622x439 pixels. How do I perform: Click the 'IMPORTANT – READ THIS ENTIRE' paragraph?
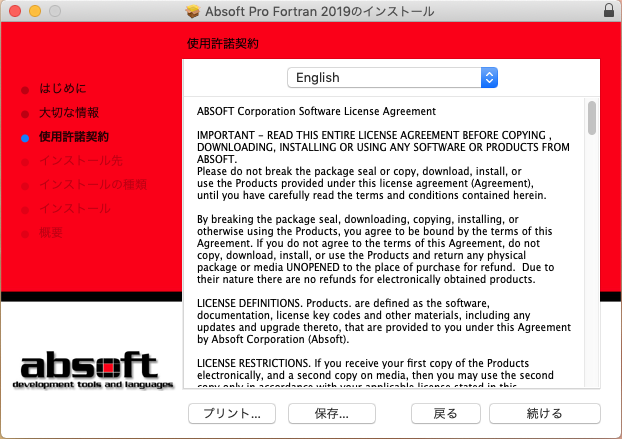tap(383, 147)
